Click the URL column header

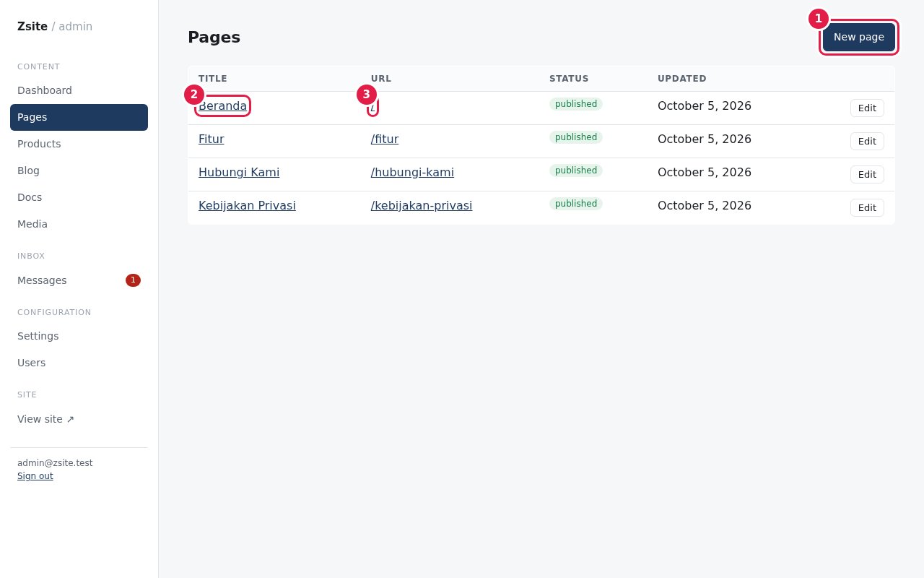(381, 79)
